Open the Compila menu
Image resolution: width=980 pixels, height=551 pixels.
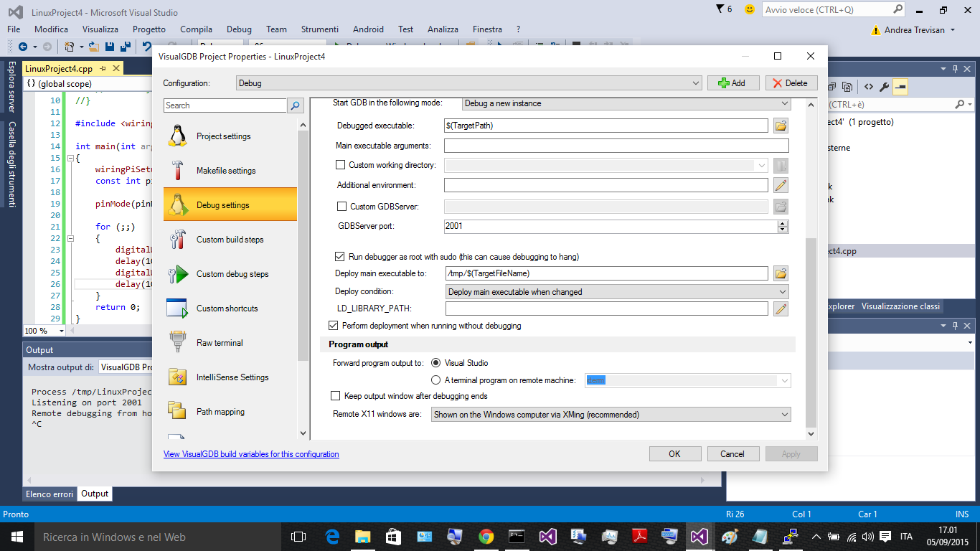point(196,29)
